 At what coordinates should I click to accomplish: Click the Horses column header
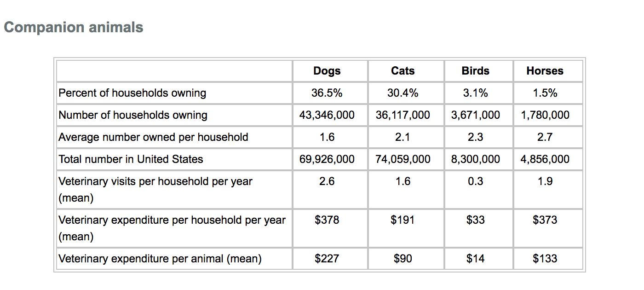point(545,71)
